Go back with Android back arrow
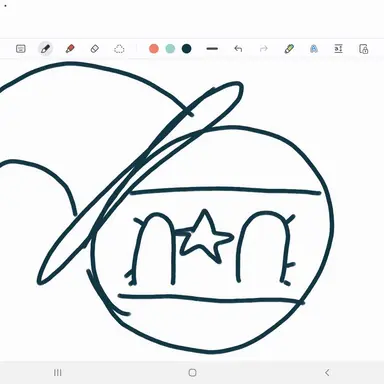This screenshot has width=384, height=384. [327, 373]
